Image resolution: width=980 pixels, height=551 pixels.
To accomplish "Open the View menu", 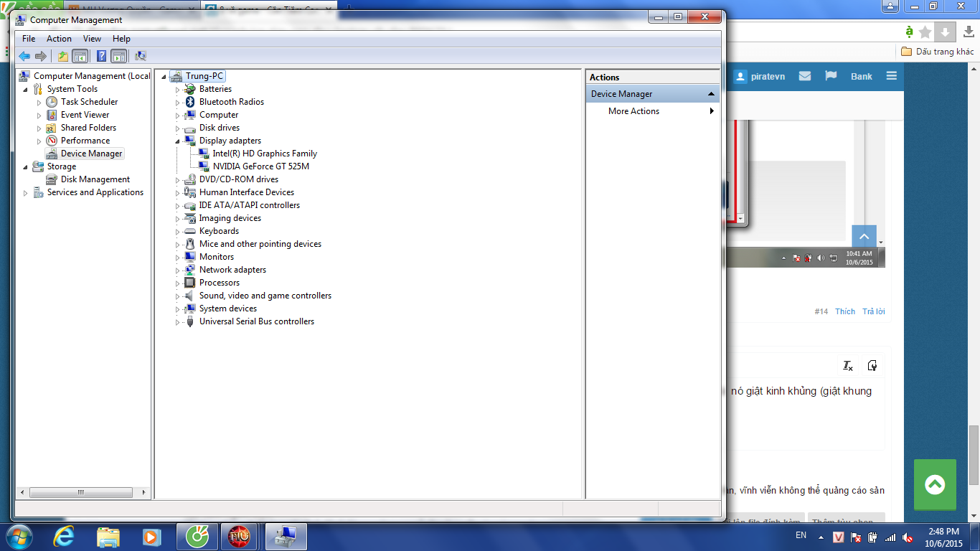I will coord(92,39).
